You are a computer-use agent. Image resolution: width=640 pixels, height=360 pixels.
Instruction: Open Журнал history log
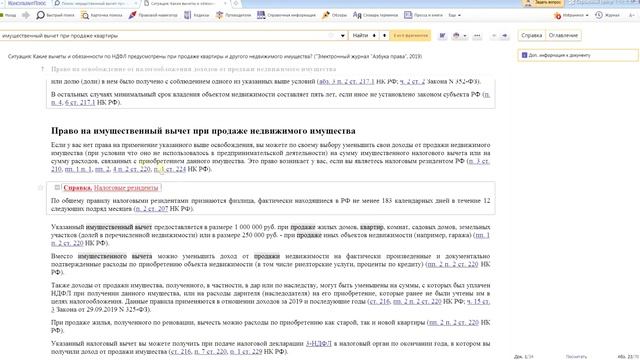pos(607,15)
